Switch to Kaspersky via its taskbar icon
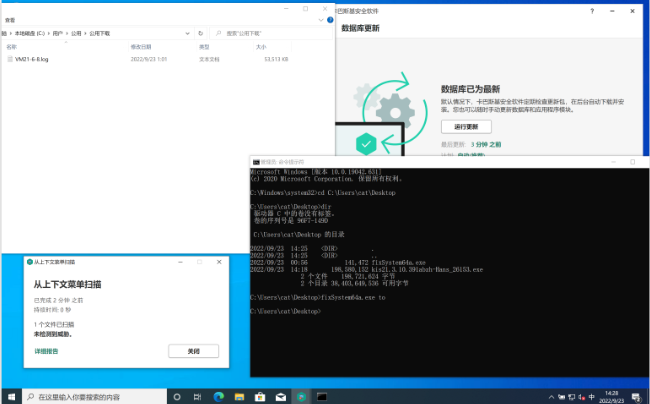The image size is (650, 404). click(301, 397)
